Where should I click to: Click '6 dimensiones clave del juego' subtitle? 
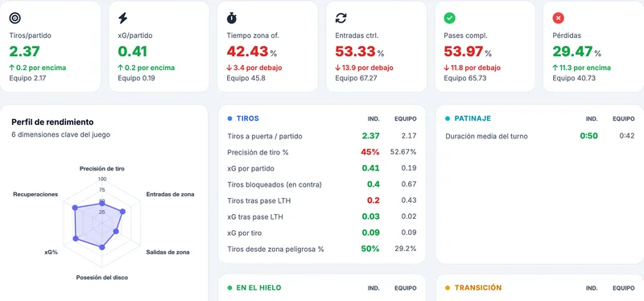tap(61, 134)
